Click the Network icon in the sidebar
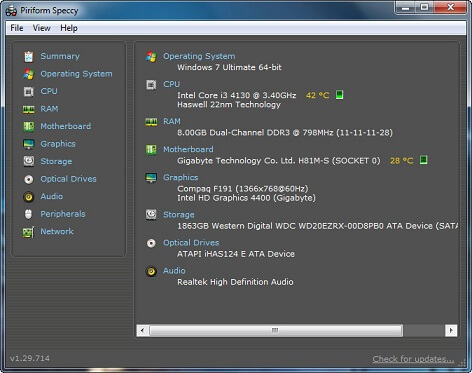This screenshot has width=472, height=373. pos(29,232)
